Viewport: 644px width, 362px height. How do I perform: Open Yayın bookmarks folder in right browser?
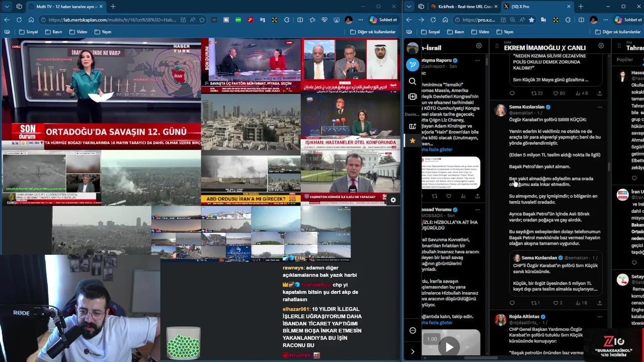click(505, 32)
